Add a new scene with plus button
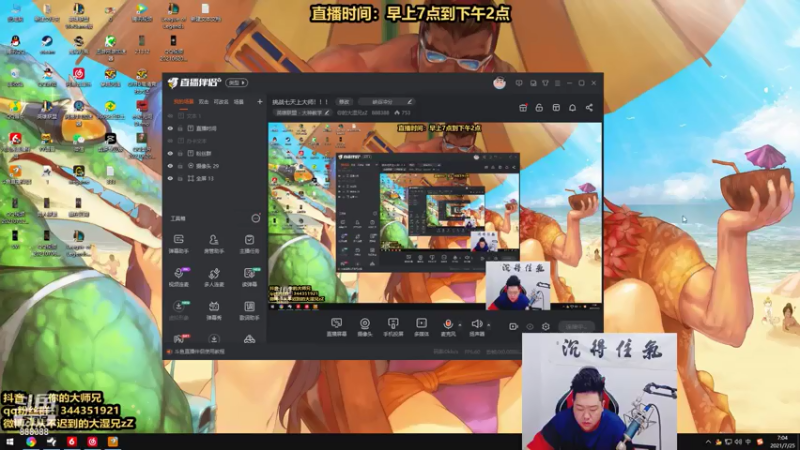 pyautogui.click(x=259, y=102)
